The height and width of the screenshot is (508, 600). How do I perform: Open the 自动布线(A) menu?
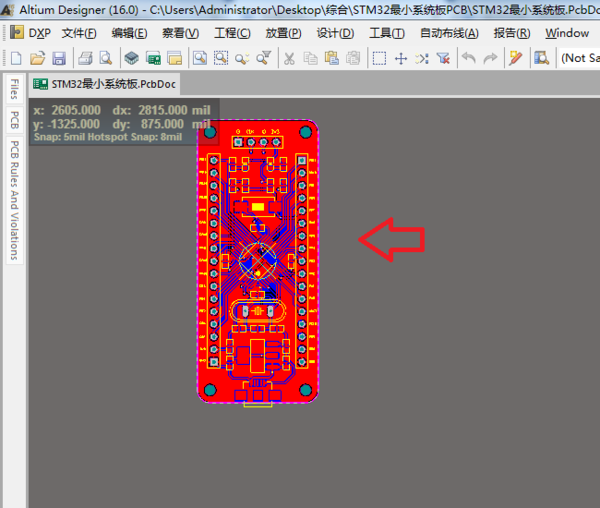(x=449, y=33)
